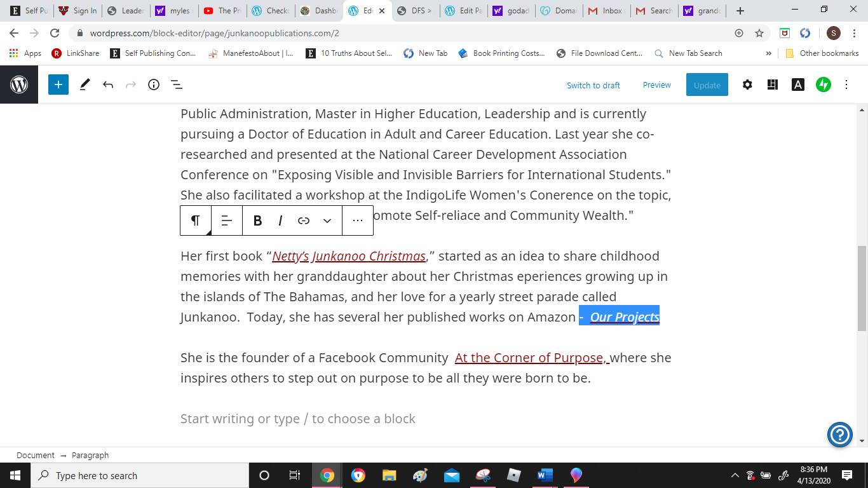Insert link using chain icon
This screenshot has width=868, height=488.
tap(304, 220)
